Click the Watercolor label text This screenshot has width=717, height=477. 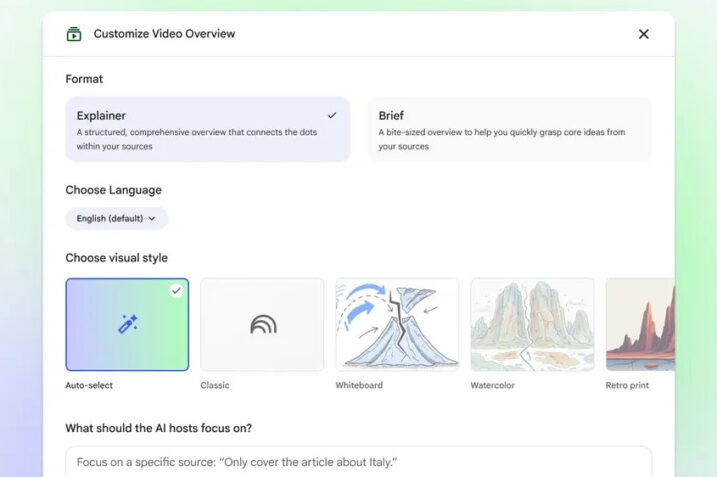[x=494, y=385]
